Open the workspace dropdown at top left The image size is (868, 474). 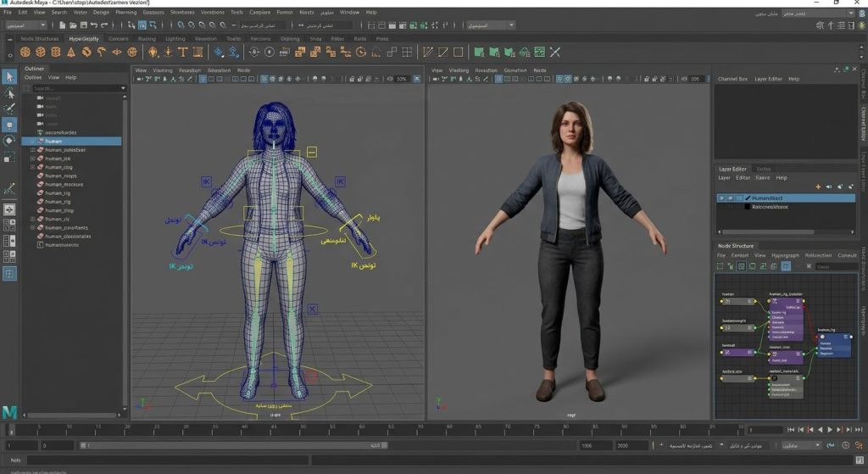click(x=26, y=25)
